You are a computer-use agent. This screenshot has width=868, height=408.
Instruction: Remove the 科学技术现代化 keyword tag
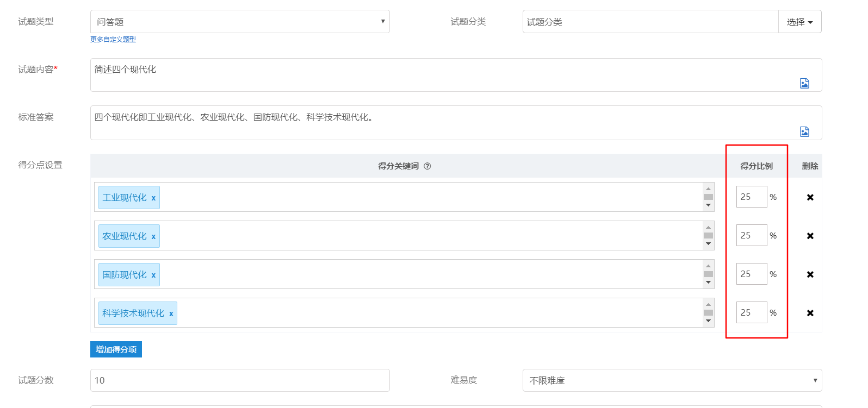coord(171,314)
